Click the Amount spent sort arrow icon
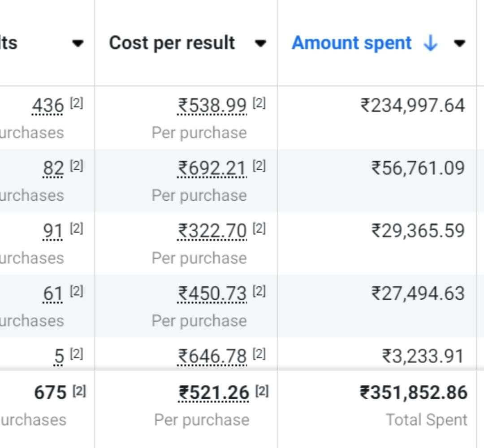The height and width of the screenshot is (448, 484). [430, 43]
